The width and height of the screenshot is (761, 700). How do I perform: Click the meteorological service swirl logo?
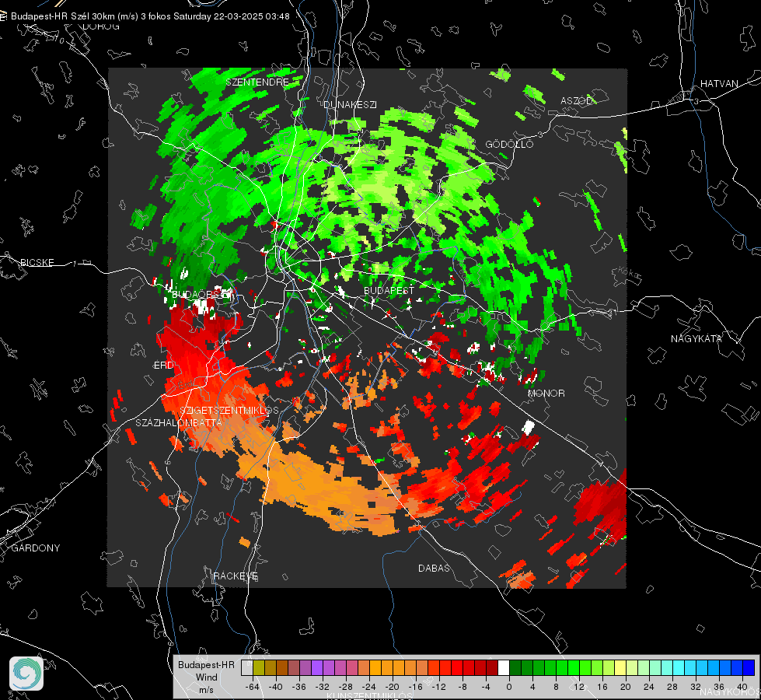[26, 674]
